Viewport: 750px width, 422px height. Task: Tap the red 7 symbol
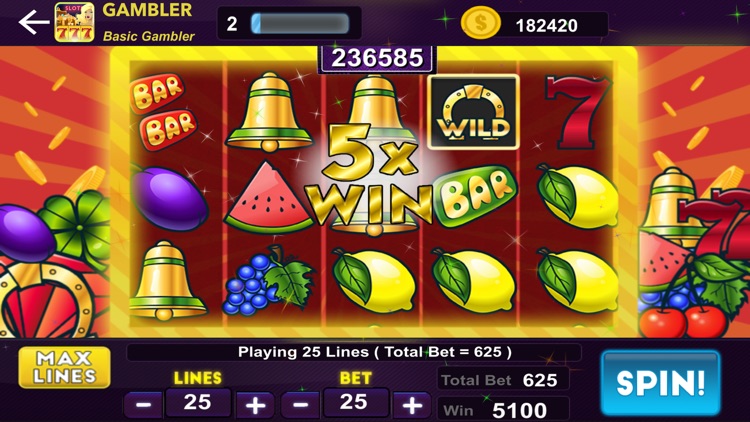click(578, 112)
